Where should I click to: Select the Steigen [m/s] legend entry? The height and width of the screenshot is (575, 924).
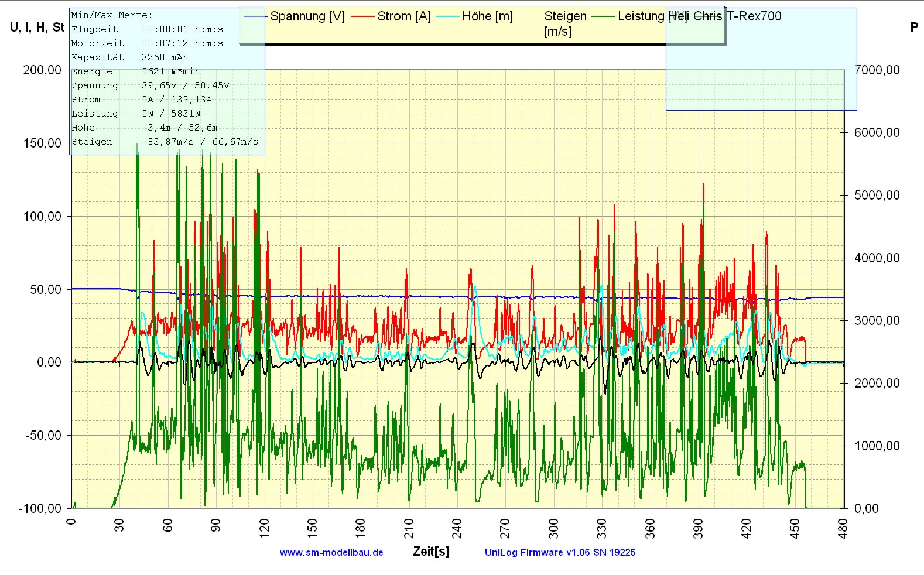point(564,23)
